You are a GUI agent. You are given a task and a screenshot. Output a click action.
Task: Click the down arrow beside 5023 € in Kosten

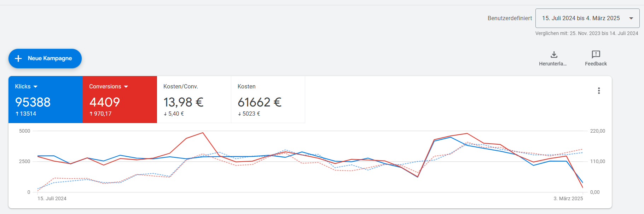(239, 114)
